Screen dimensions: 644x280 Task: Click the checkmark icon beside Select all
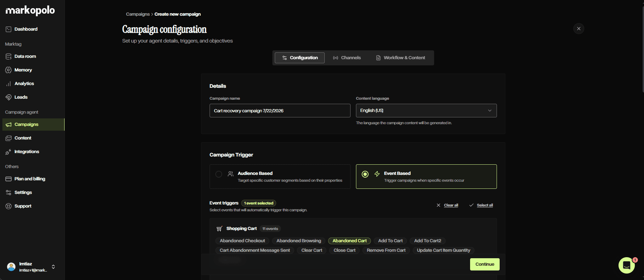[x=471, y=205]
